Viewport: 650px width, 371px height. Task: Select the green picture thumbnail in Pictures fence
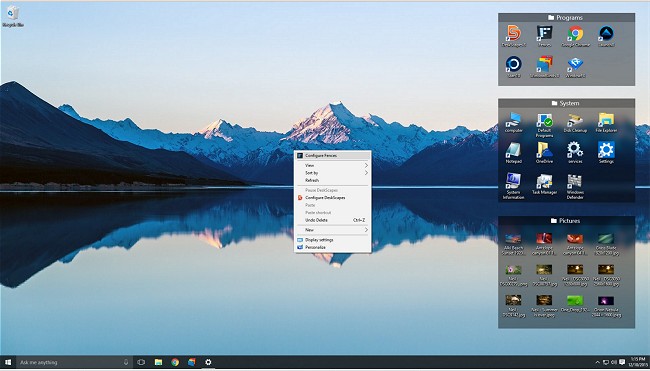coord(575,301)
